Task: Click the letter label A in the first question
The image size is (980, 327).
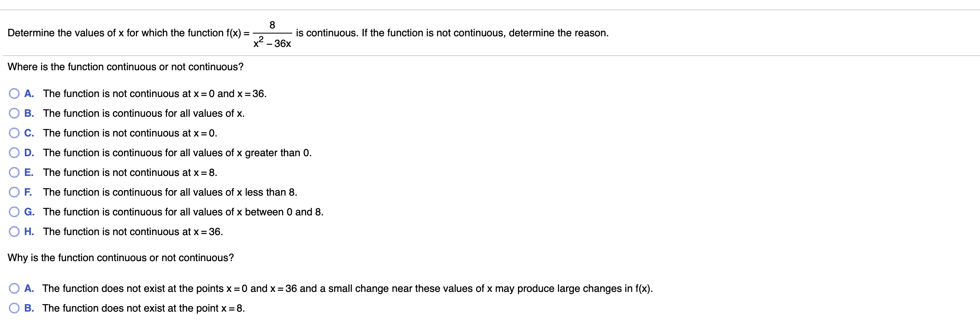Action: coord(29,93)
